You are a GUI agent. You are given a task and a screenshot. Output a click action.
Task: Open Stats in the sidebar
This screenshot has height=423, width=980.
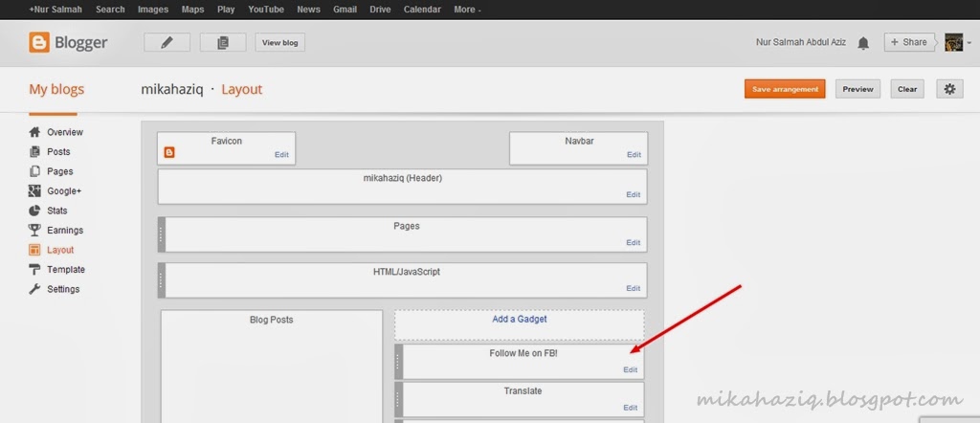pos(57,211)
